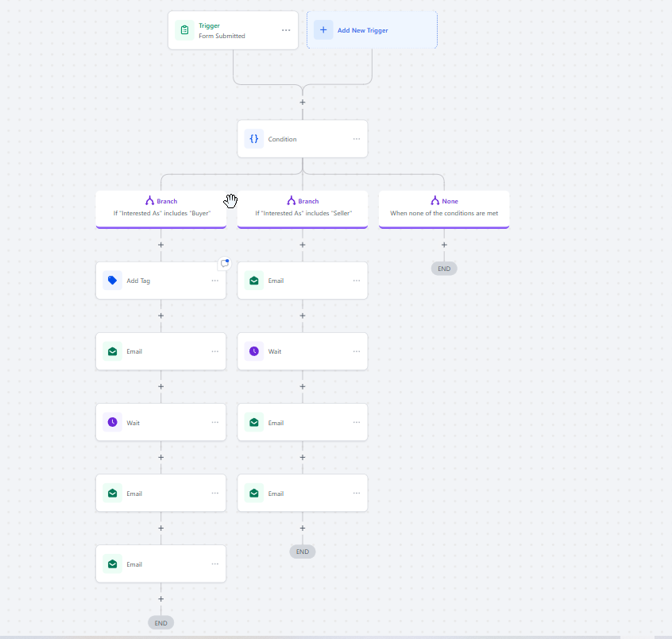Open the Trigger node's ellipsis options menu
Screen dimensions: 672x639
click(286, 29)
